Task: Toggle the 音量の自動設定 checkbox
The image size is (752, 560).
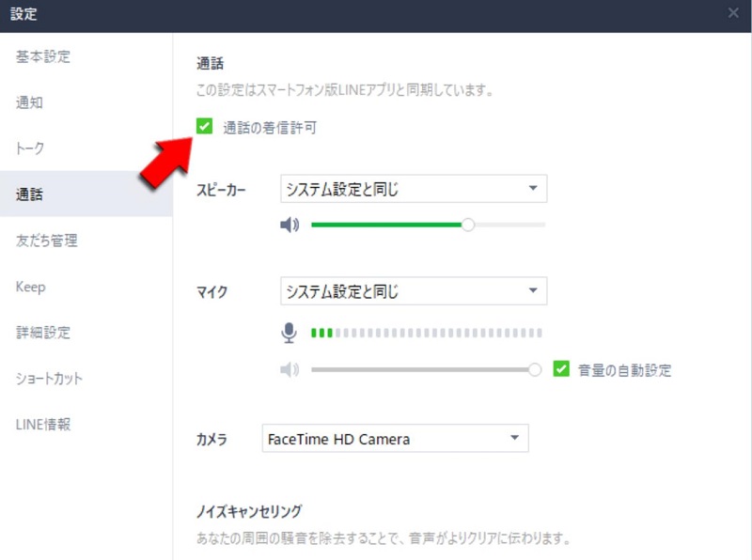Action: click(x=561, y=369)
